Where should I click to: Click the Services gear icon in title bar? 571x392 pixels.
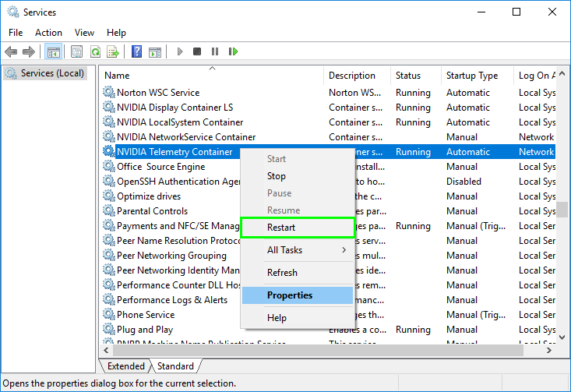pyautogui.click(x=13, y=12)
